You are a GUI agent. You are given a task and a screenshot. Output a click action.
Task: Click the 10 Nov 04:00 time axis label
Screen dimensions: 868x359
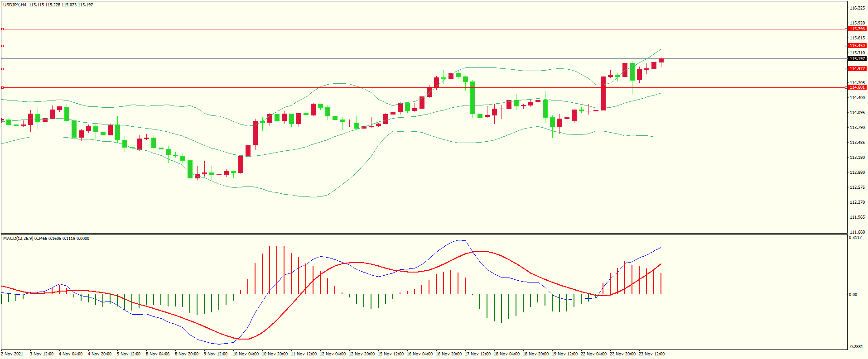click(246, 354)
